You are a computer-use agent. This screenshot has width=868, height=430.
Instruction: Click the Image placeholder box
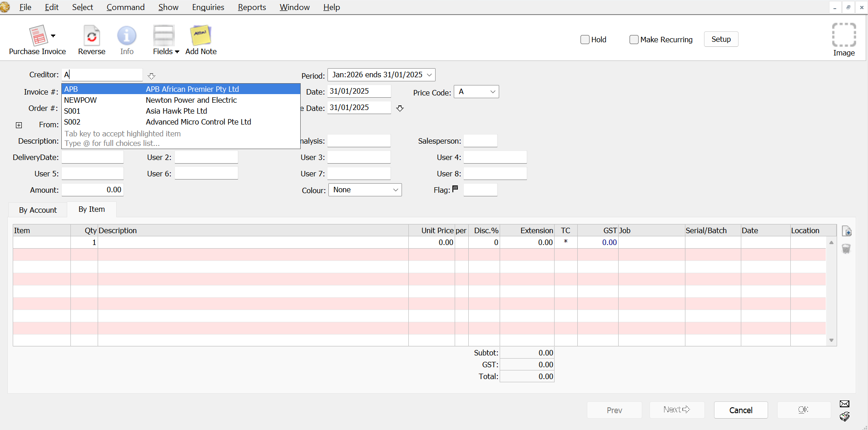click(x=844, y=35)
